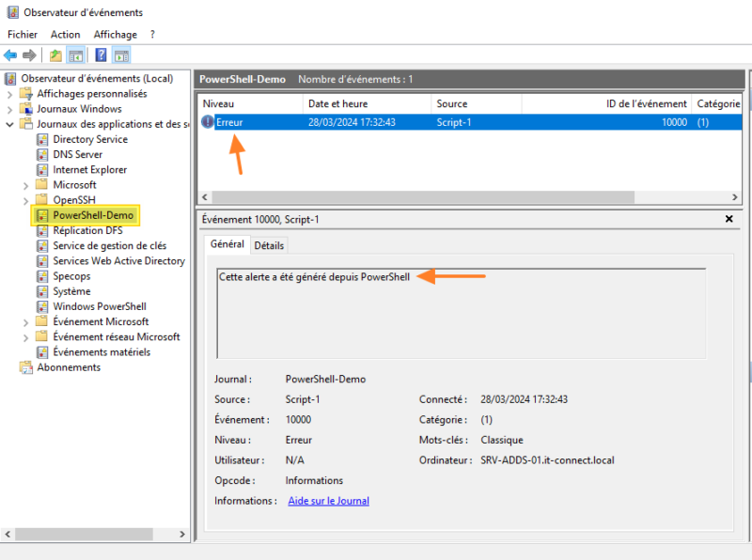Click the Up one level toolbar icon
Viewport: 752px width, 560px height.
(56, 55)
